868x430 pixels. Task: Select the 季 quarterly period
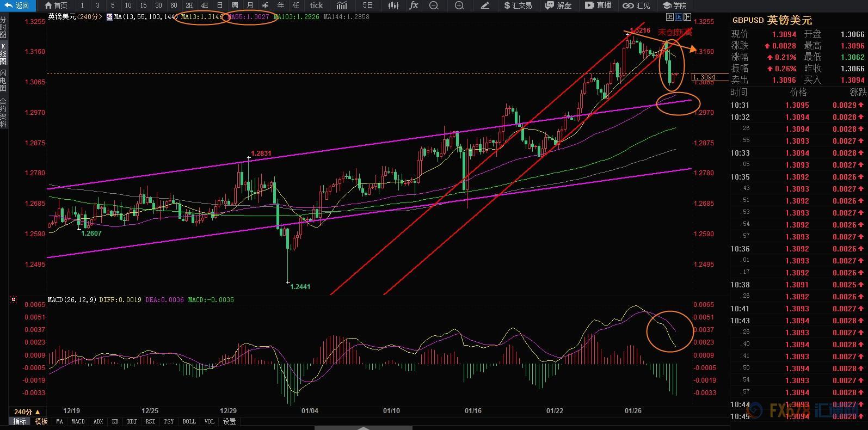click(266, 5)
